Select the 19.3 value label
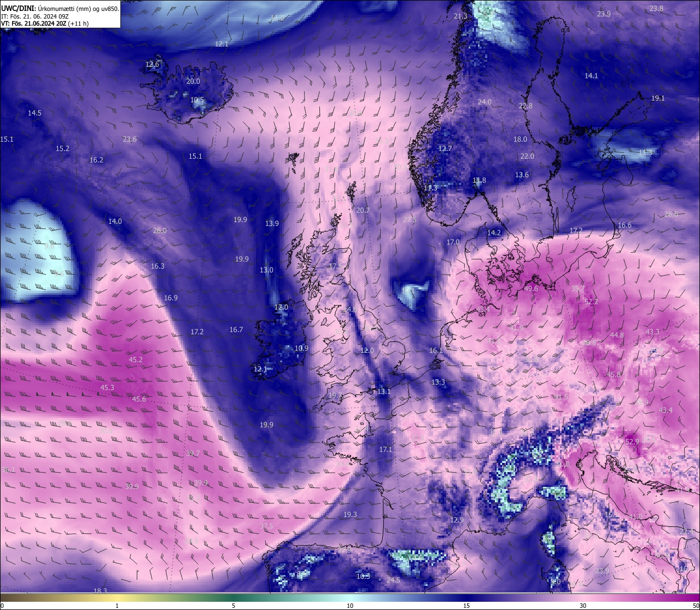 pos(350,515)
